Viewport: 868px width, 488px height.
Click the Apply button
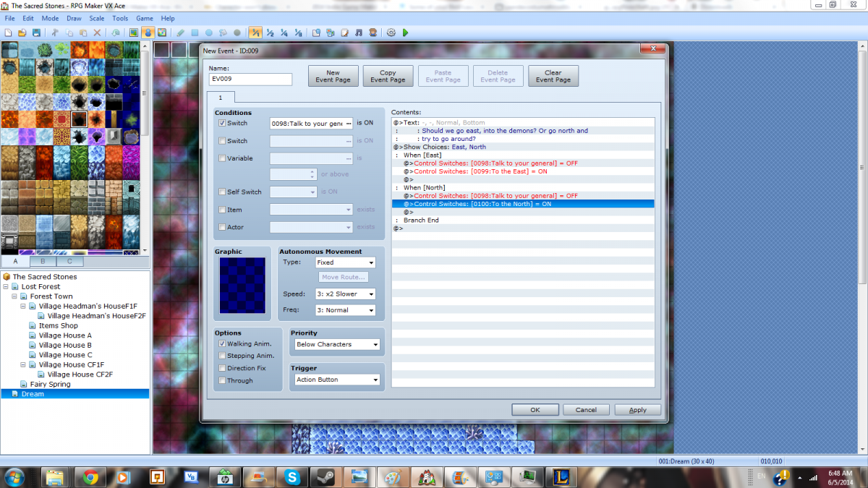click(637, 410)
